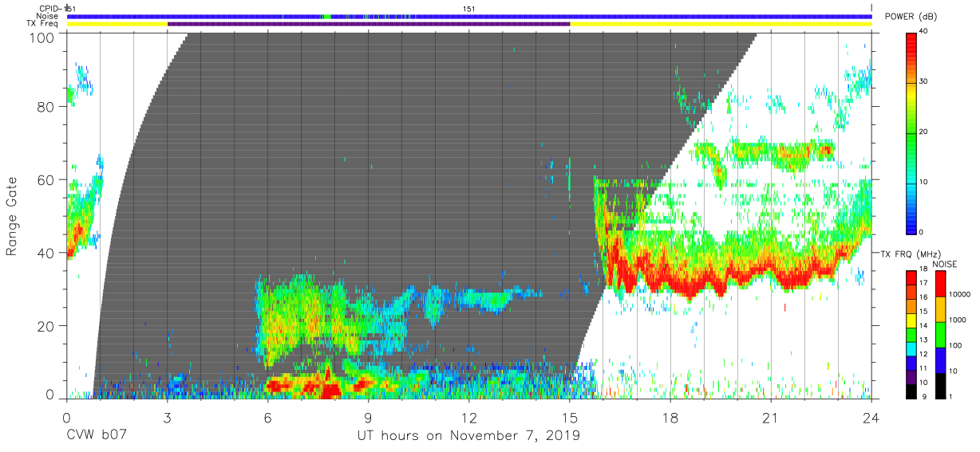Pick the green middle of POWER color bar
980x452 pixels.
(911, 132)
